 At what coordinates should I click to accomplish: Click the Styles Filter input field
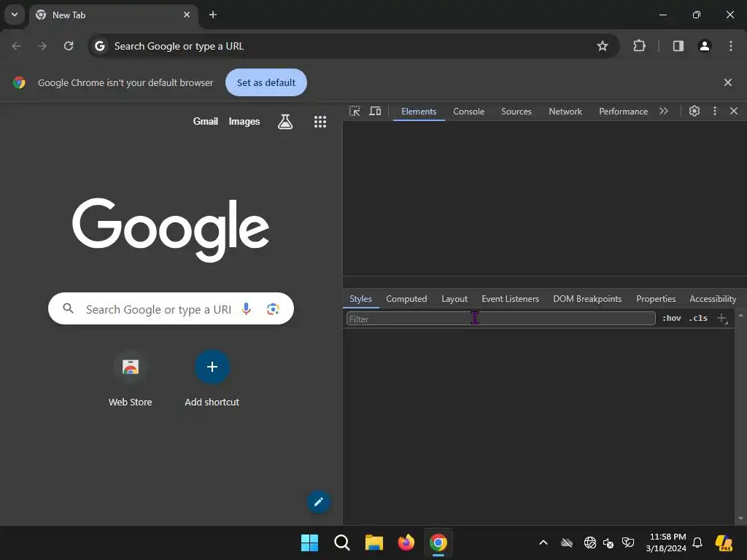[x=500, y=319]
